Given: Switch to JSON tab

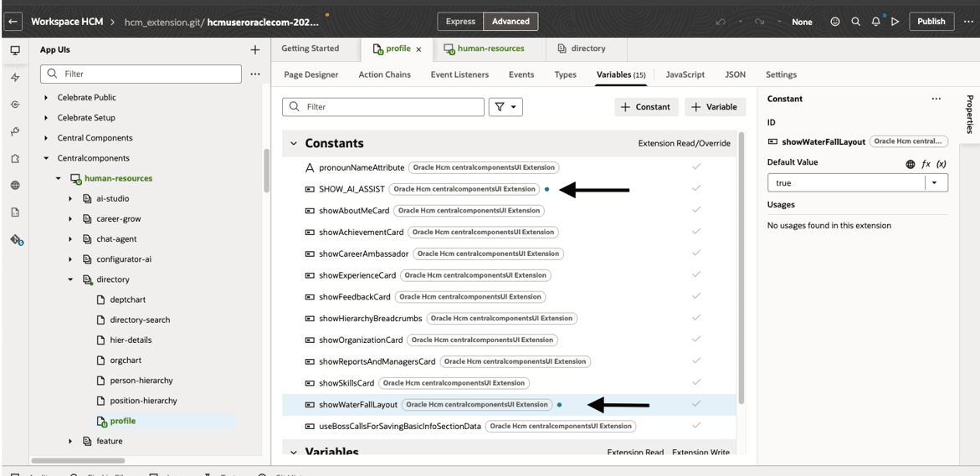Looking at the screenshot, I should (x=735, y=74).
